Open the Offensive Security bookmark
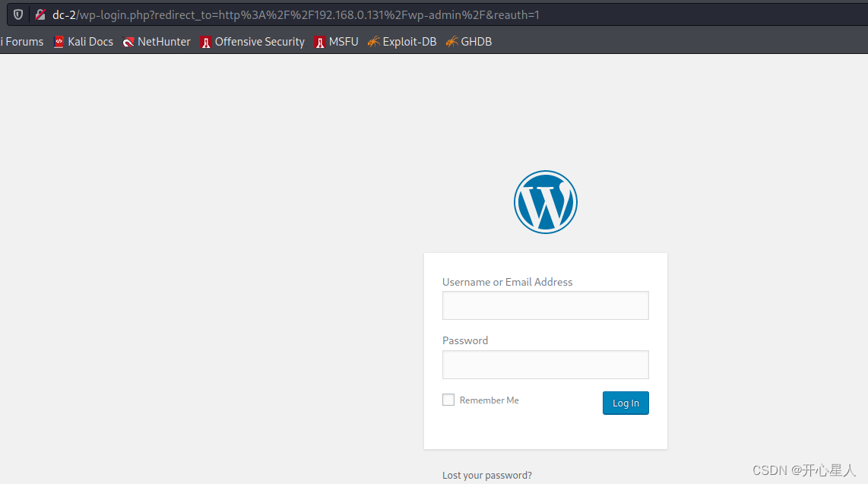This screenshot has width=868, height=484. 252,42
